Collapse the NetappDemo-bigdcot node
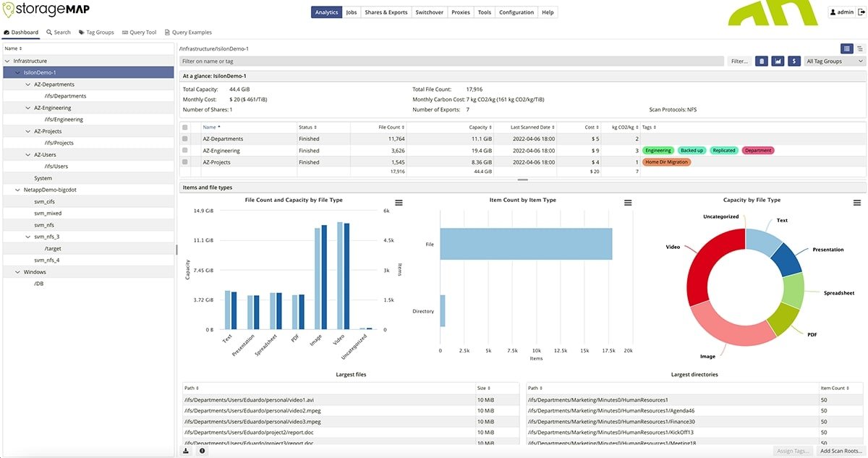This screenshot has height=458, width=868. coord(17,190)
